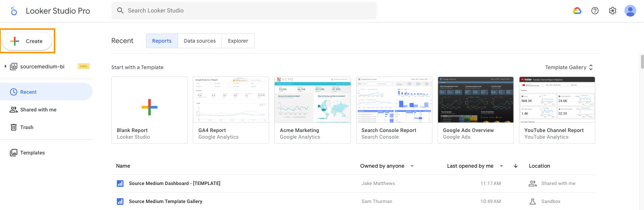Open the YouTube Channel Report template

[557, 110]
